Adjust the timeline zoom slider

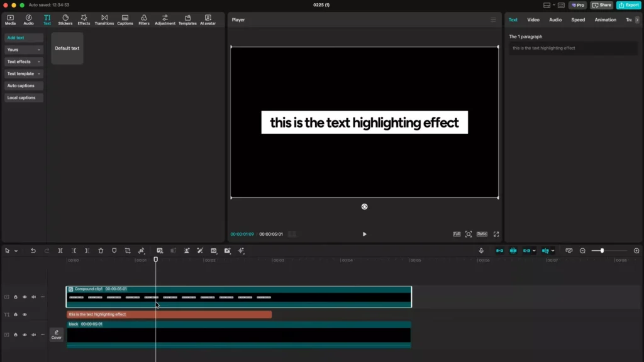tap(602, 251)
